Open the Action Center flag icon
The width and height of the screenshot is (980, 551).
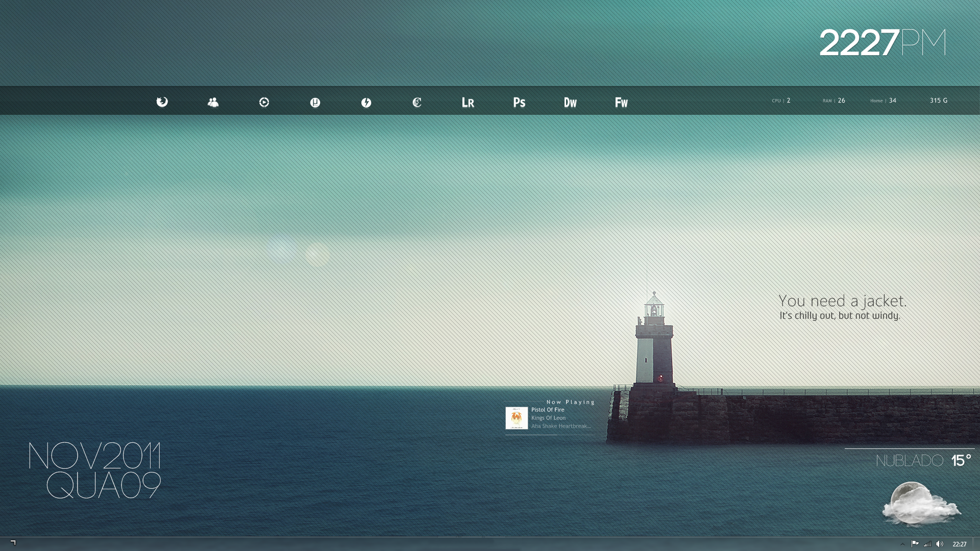(x=915, y=544)
